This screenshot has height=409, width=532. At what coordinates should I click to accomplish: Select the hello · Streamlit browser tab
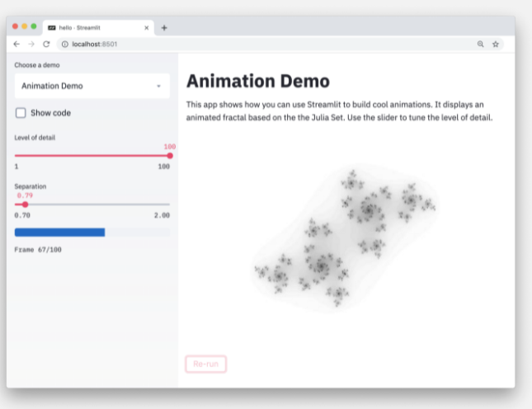[98, 28]
